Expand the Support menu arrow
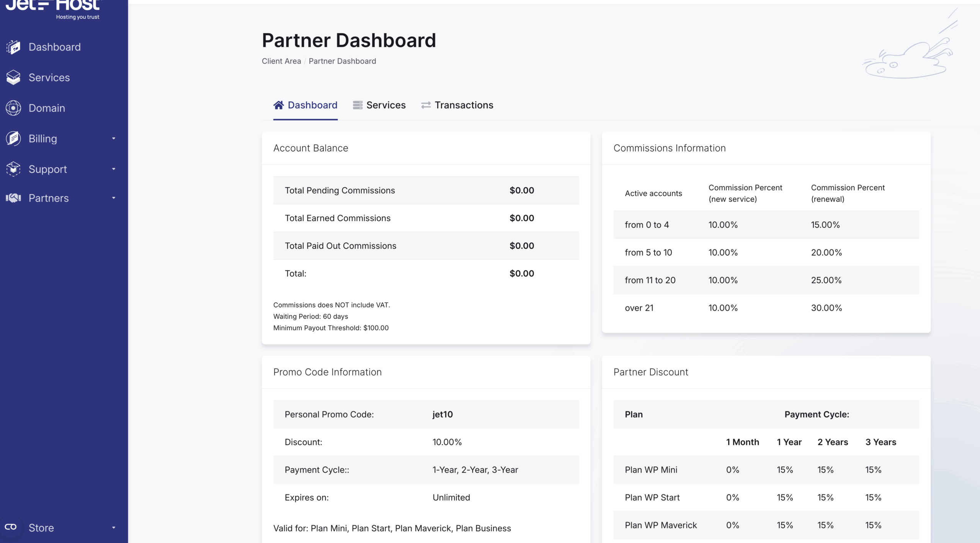 (114, 169)
